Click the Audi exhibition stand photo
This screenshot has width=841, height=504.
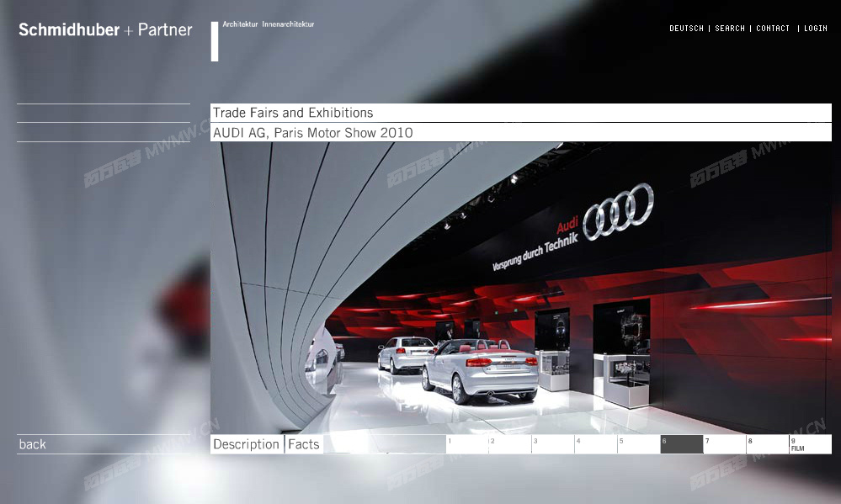click(x=520, y=288)
